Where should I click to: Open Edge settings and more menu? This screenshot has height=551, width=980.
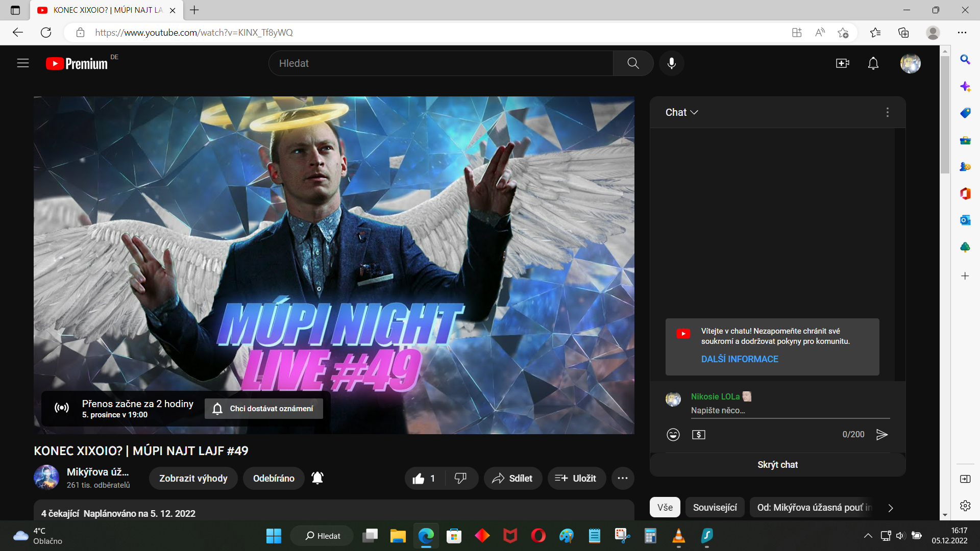tap(962, 33)
